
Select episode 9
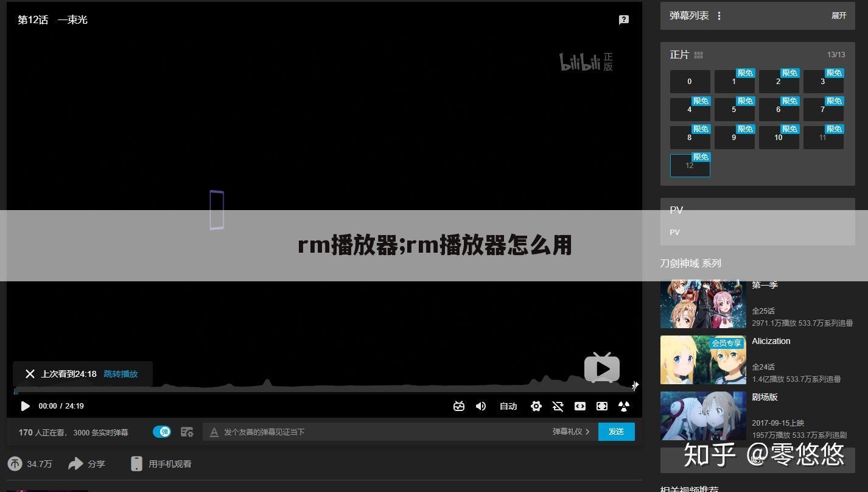tap(734, 138)
